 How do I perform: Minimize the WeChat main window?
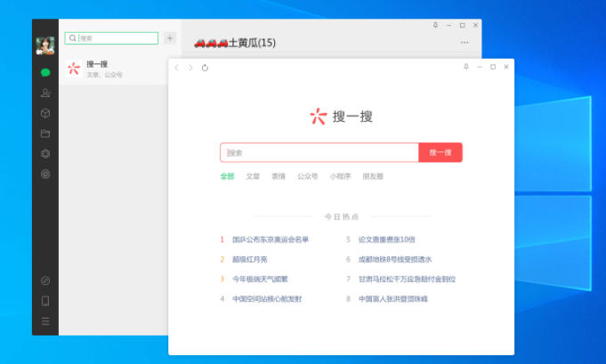tap(448, 25)
